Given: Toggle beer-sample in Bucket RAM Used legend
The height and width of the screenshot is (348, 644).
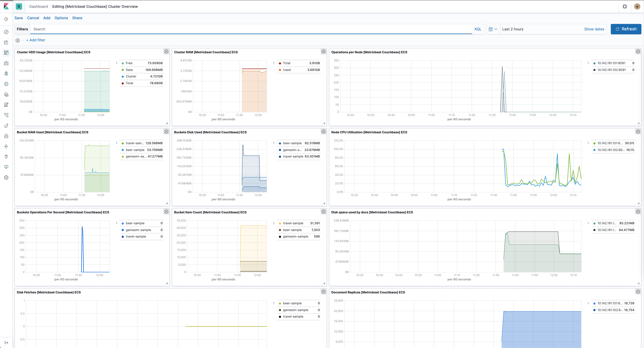Looking at the screenshot, I should tap(135, 150).
